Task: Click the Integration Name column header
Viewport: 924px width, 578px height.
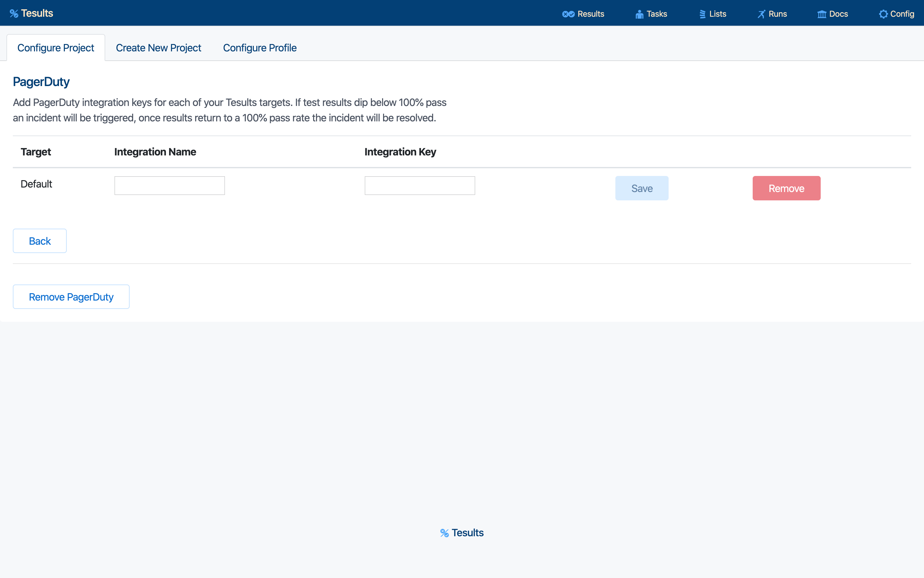Action: click(155, 152)
